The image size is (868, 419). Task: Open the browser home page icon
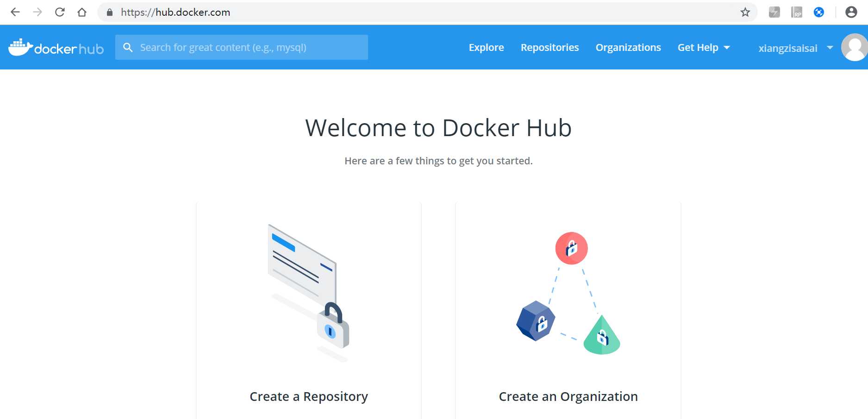[x=82, y=12]
